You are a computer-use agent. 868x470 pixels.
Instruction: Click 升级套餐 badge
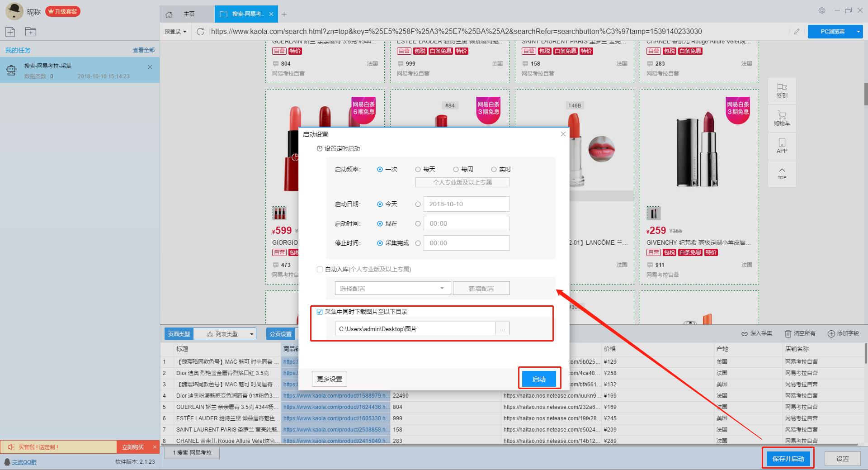point(63,11)
